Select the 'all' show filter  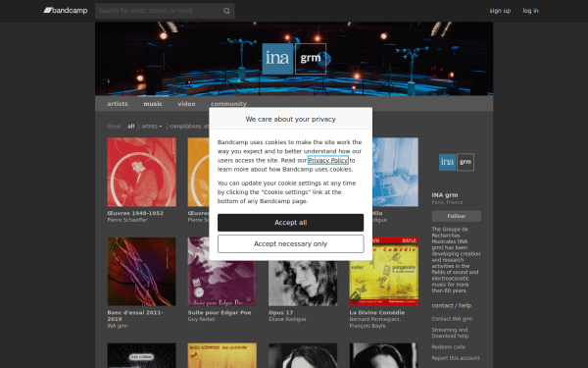130,127
